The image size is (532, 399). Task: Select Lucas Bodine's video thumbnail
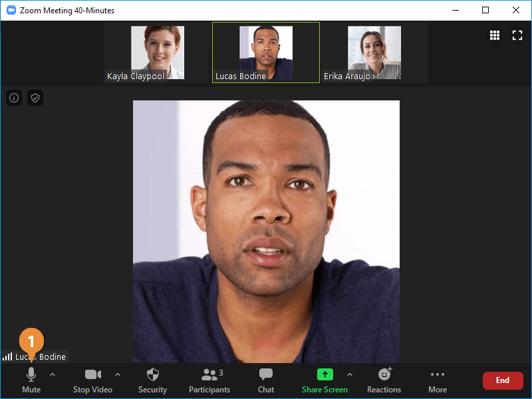(266, 53)
